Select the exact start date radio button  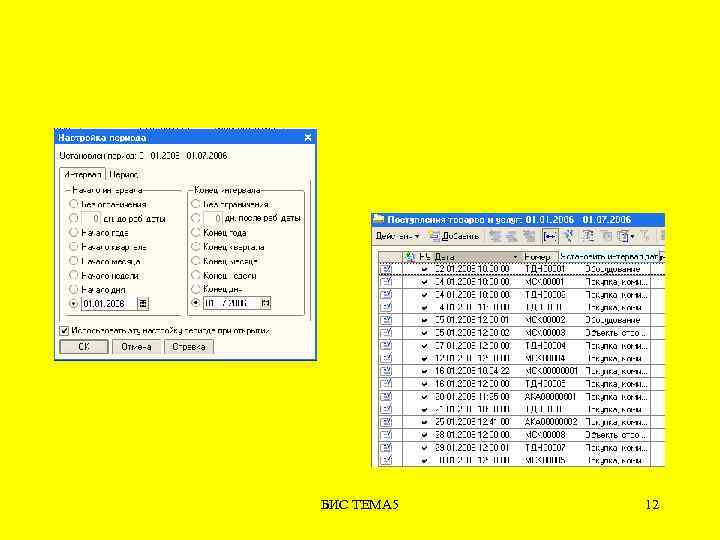click(x=73, y=304)
